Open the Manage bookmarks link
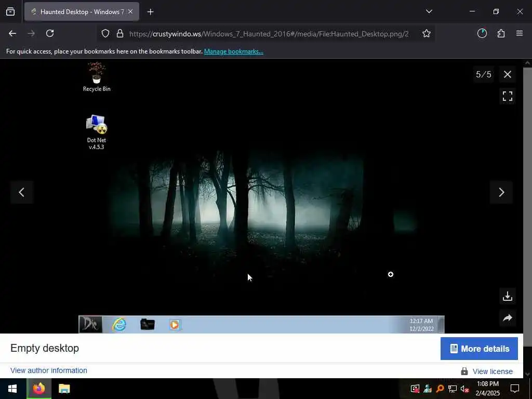Screen dimensions: 532x399 coord(233,51)
